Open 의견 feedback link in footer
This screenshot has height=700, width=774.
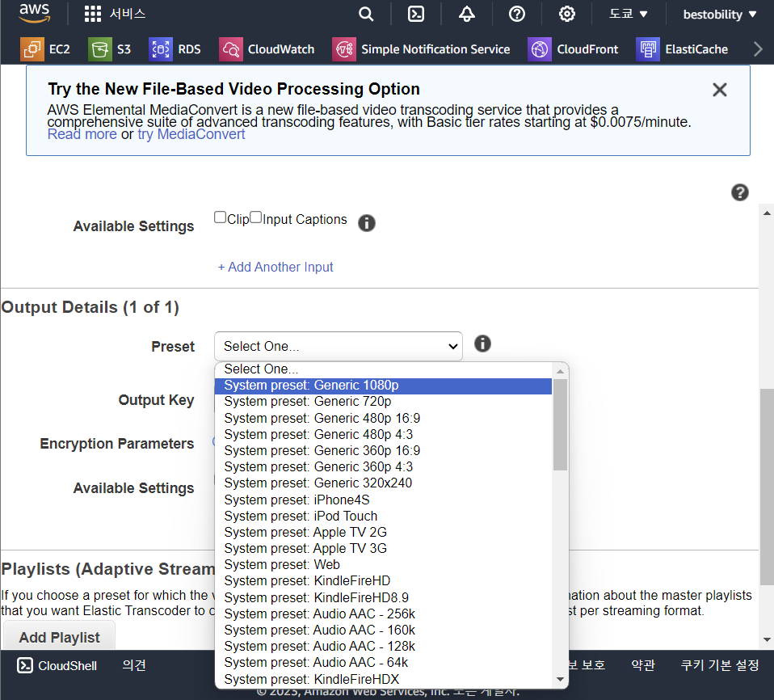pyautogui.click(x=134, y=665)
